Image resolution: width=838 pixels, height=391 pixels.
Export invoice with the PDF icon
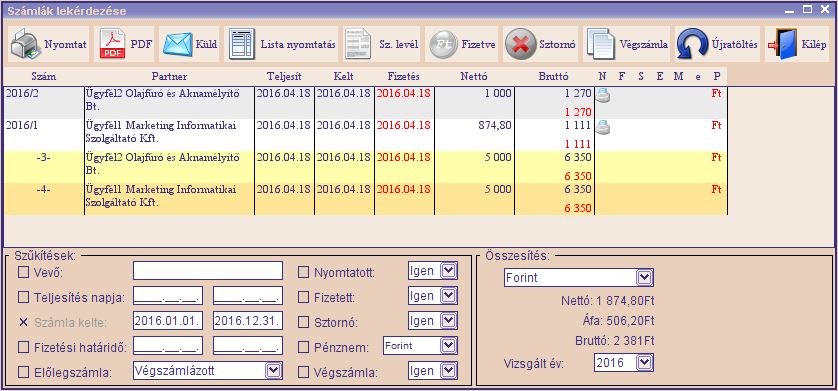tap(112, 44)
